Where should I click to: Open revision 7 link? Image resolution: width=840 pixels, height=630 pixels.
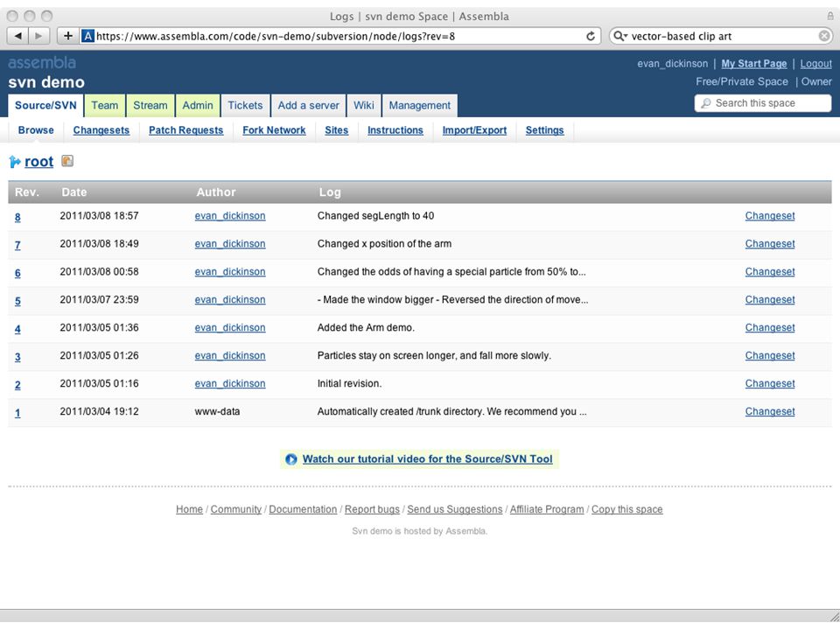17,245
